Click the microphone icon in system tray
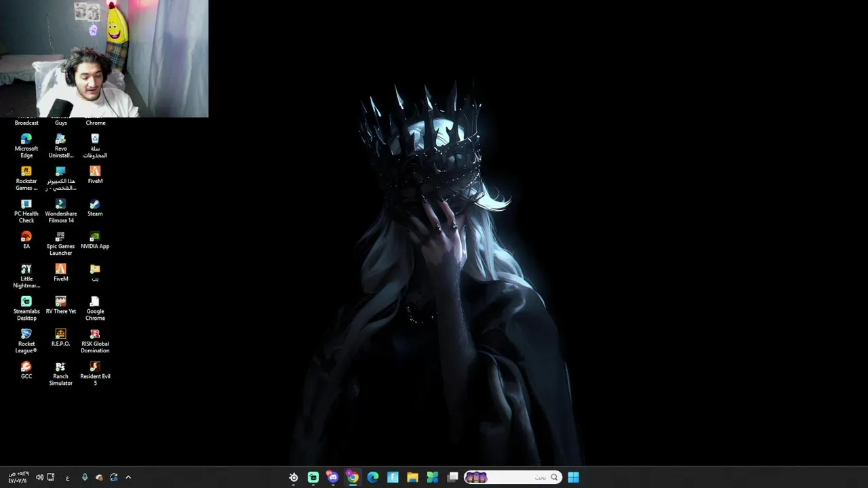 click(85, 477)
